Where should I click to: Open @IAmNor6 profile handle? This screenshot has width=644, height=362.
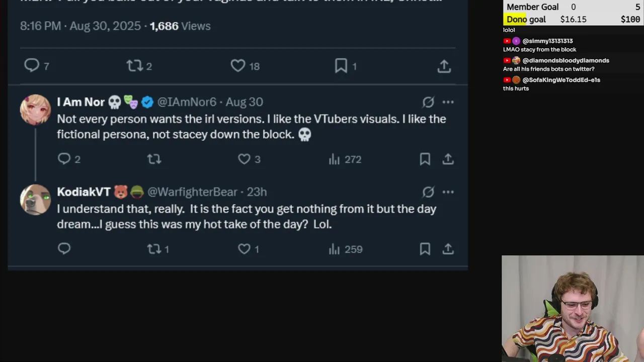click(187, 102)
